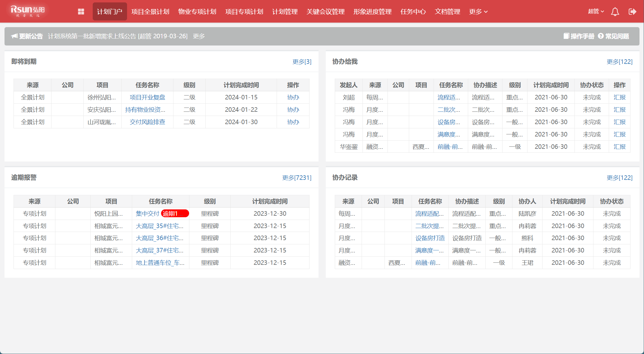Viewport: 644px width, 354px height.
Task: Switch to 项目全景计划 menu
Action: [150, 11]
